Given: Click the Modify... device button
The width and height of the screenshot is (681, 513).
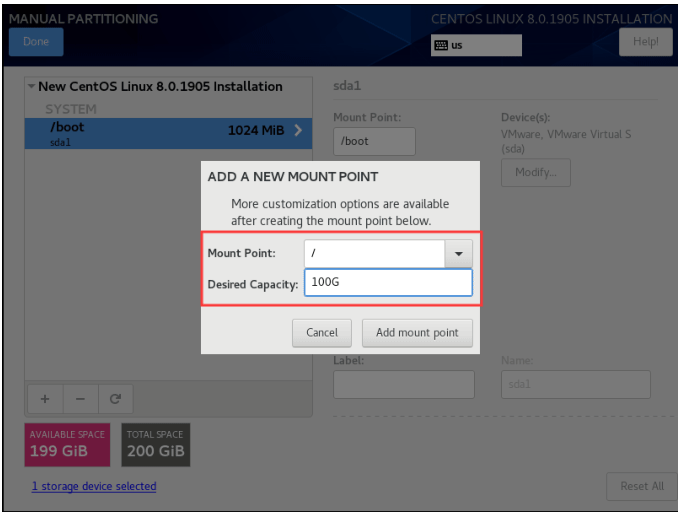Looking at the screenshot, I should pos(535,172).
